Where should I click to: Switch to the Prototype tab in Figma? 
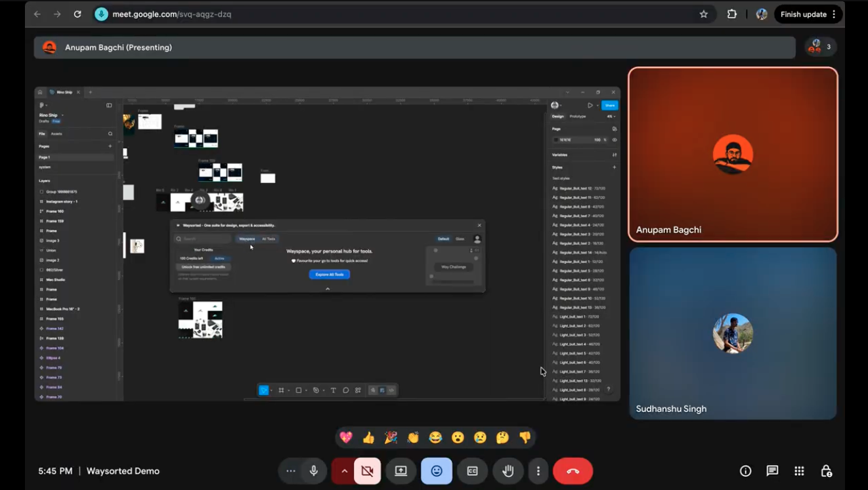578,116
